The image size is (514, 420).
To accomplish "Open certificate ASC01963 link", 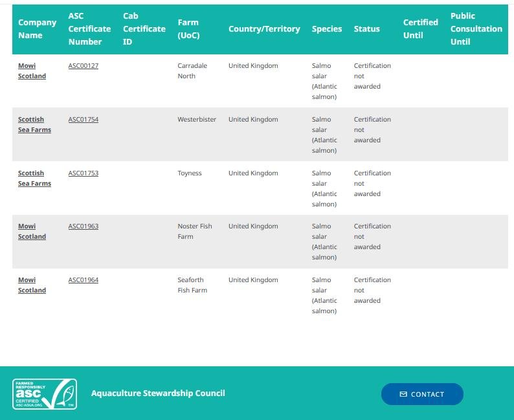I will click(x=84, y=227).
